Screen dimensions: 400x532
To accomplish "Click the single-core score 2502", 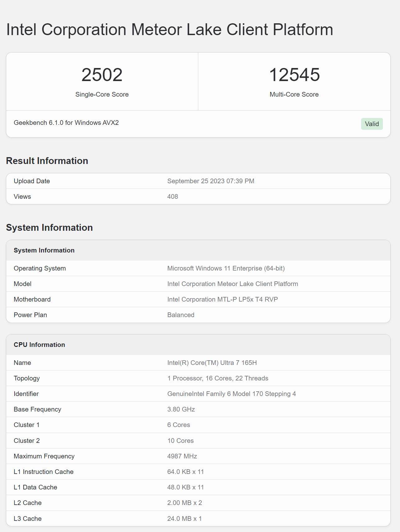I will tap(102, 75).
